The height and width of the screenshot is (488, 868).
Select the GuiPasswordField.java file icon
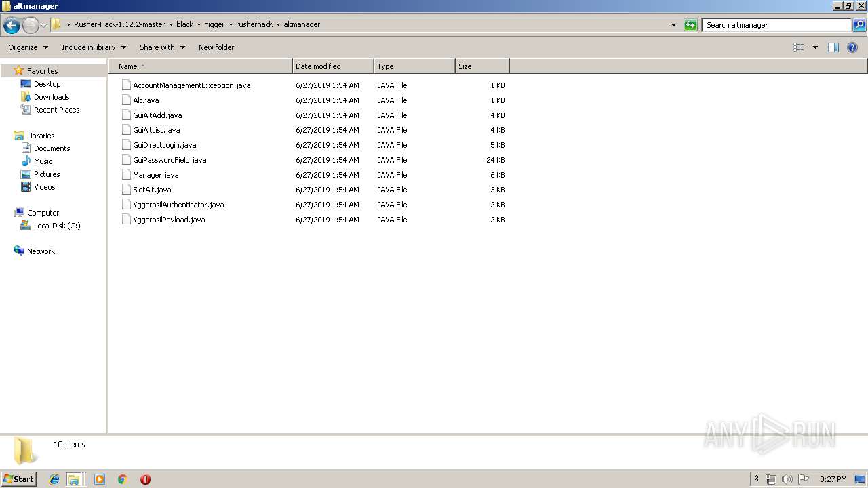coord(126,160)
